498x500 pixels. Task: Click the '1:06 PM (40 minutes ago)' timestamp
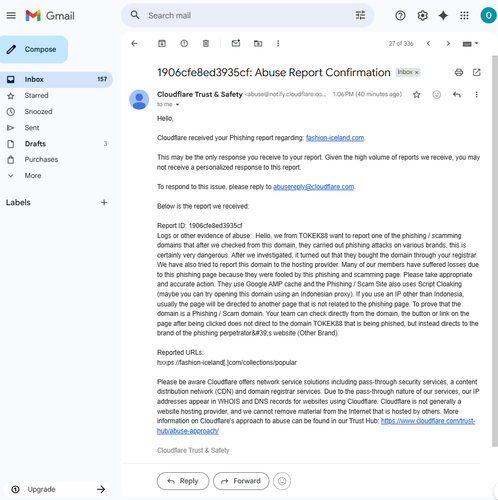[367, 94]
